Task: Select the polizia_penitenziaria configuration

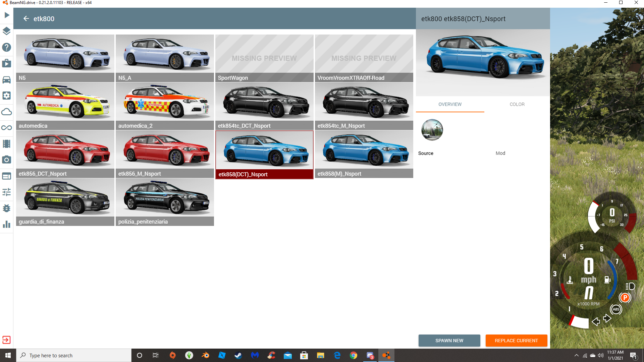Action: click(165, 202)
